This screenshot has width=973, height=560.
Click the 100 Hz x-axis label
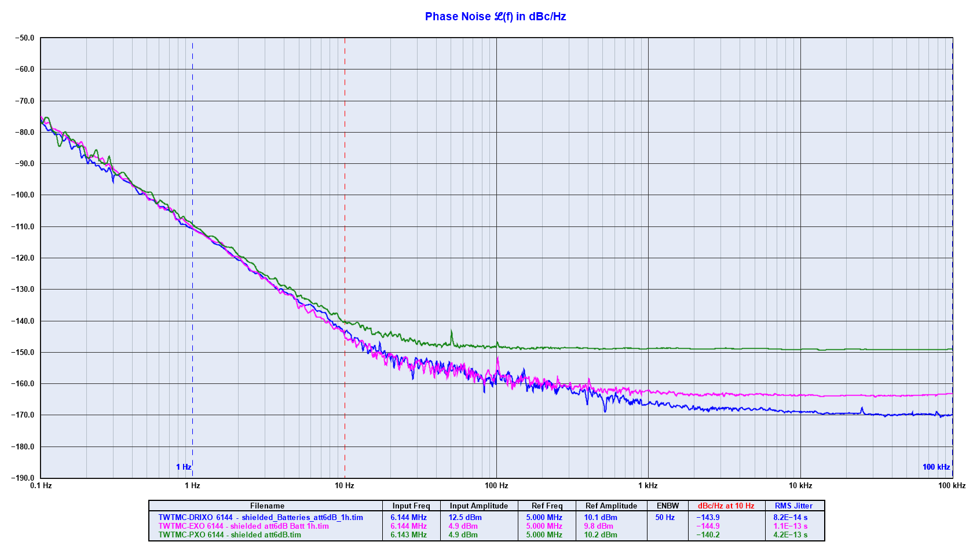point(496,486)
